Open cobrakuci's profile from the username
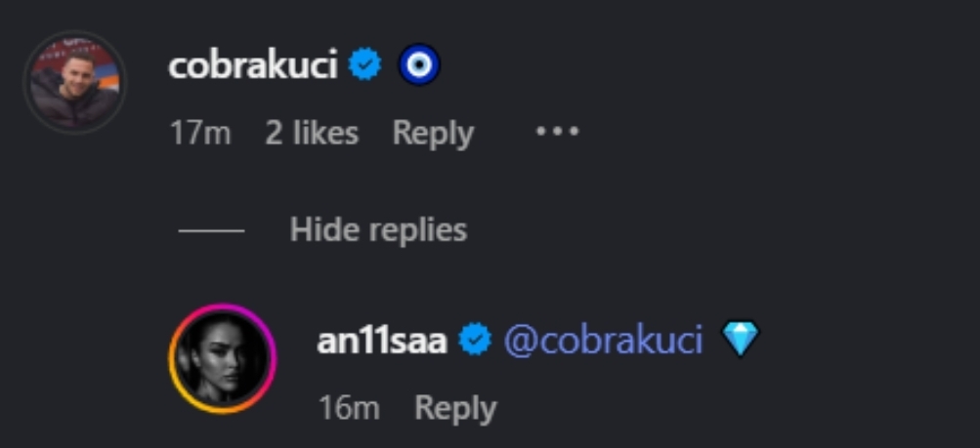 tap(253, 66)
